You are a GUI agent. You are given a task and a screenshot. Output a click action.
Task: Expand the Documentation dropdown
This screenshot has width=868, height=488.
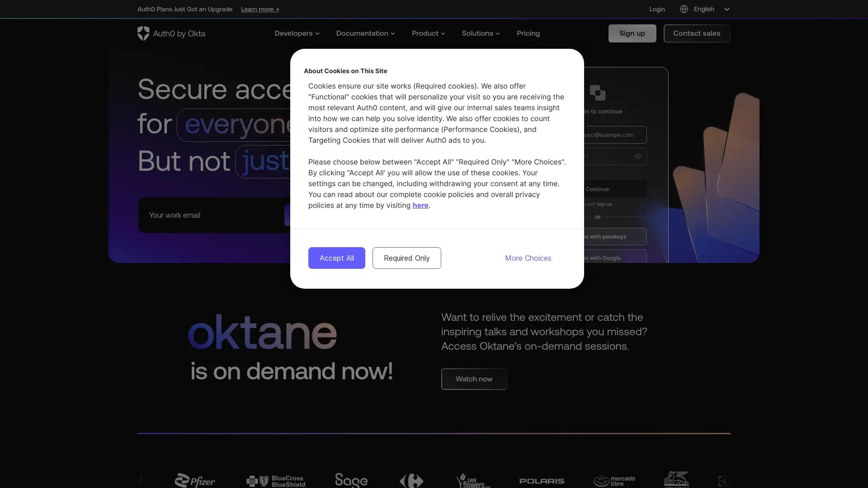365,33
